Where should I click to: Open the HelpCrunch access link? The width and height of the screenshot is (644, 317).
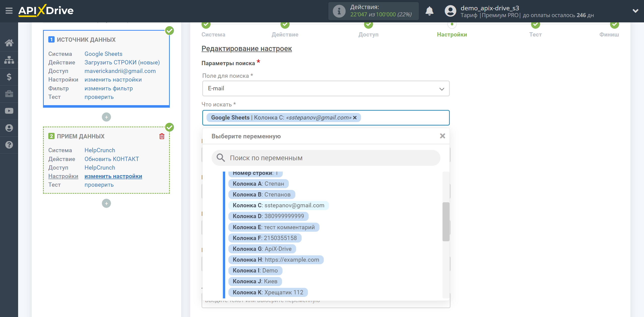click(100, 168)
